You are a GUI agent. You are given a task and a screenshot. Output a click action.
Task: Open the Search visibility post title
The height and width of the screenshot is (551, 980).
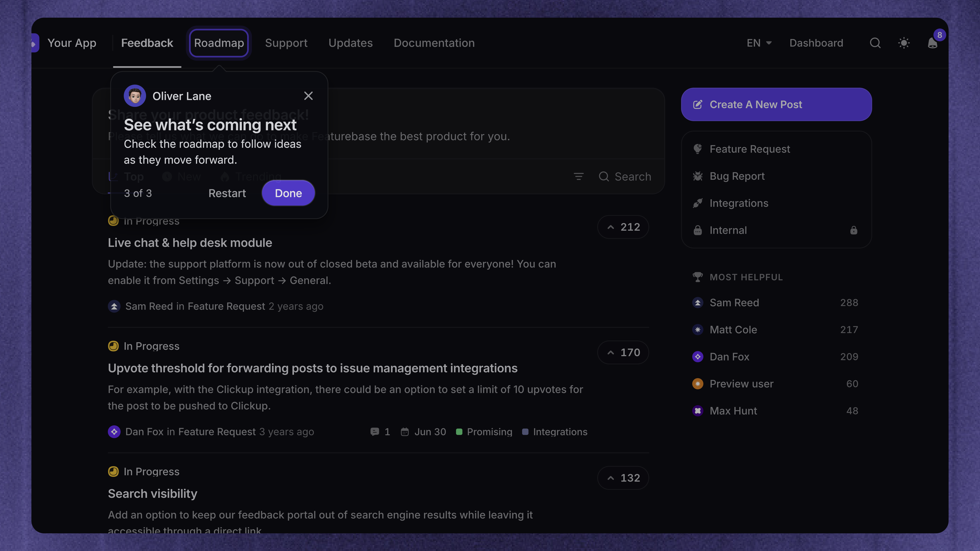point(153,494)
